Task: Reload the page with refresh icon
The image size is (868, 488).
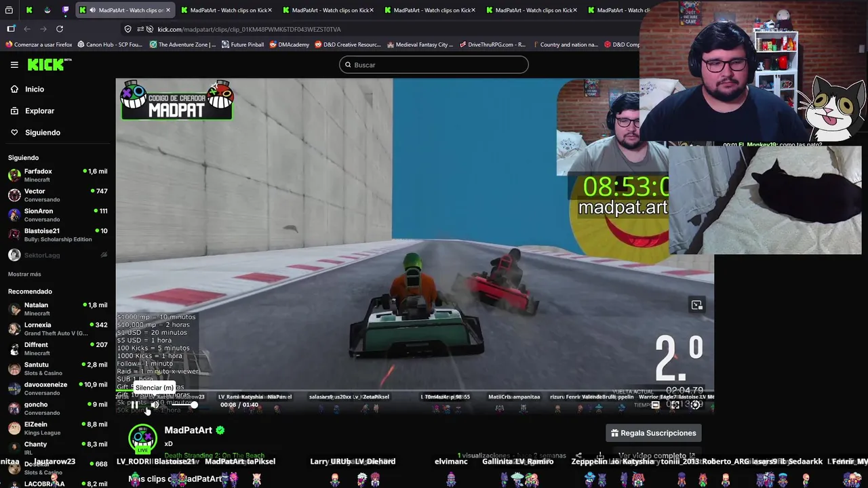Action: coord(60,29)
